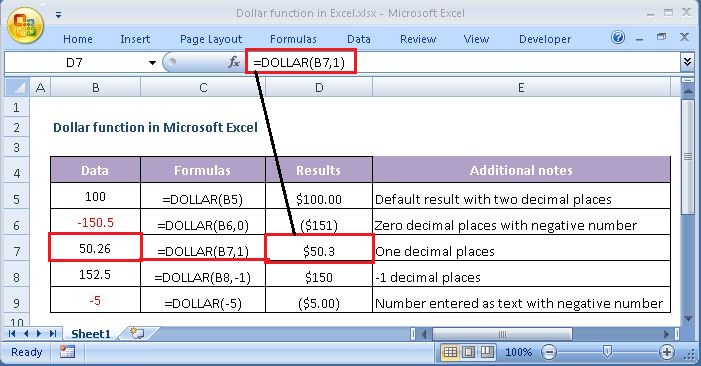
Task: Open the View ribbon tab
Action: tap(476, 39)
